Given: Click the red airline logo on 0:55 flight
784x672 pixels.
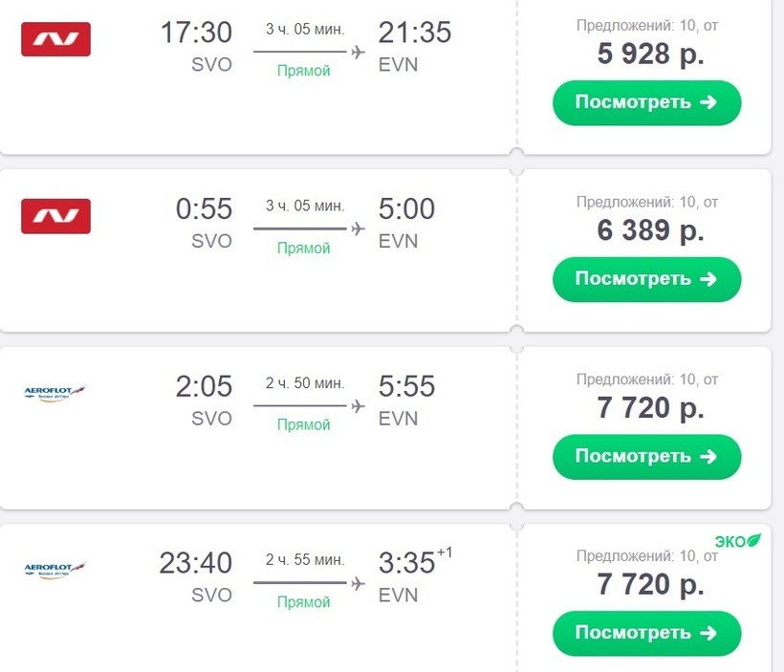Looking at the screenshot, I should [55, 216].
